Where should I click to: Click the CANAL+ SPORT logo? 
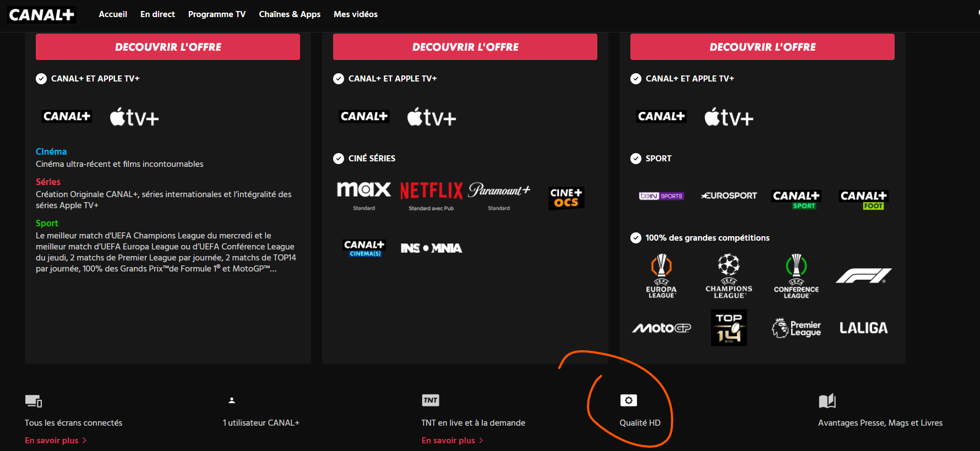click(x=796, y=199)
